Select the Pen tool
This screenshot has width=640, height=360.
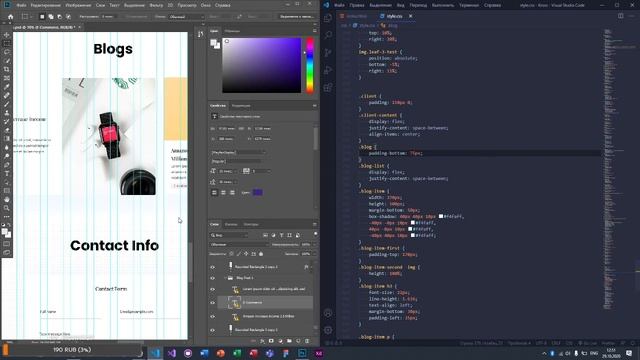7,165
